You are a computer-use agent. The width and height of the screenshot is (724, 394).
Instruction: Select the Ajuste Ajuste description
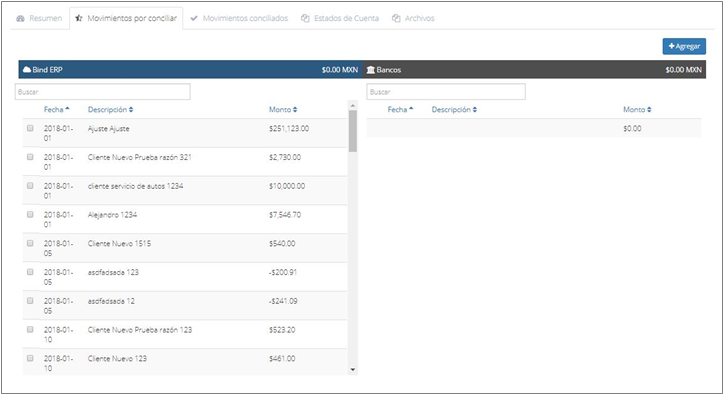point(109,128)
